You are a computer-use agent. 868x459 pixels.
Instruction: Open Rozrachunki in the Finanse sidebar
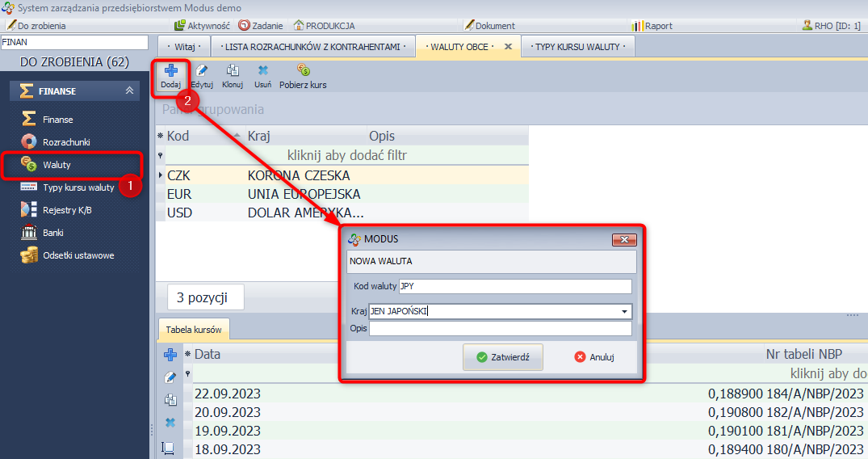pyautogui.click(x=66, y=142)
